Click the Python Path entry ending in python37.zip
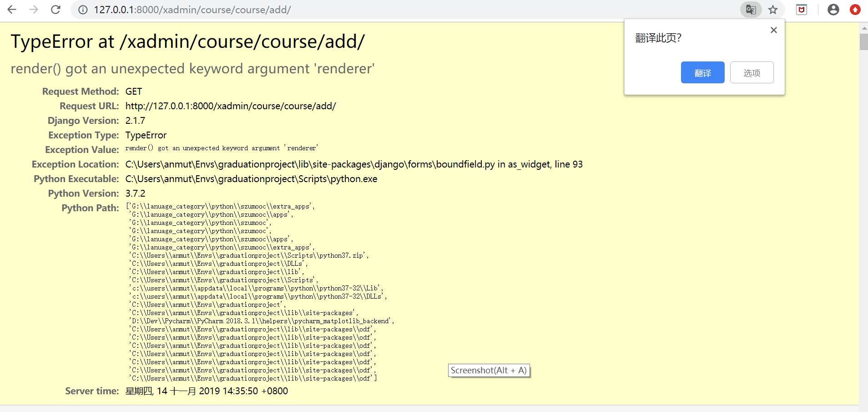This screenshot has width=868, height=412. [248, 256]
